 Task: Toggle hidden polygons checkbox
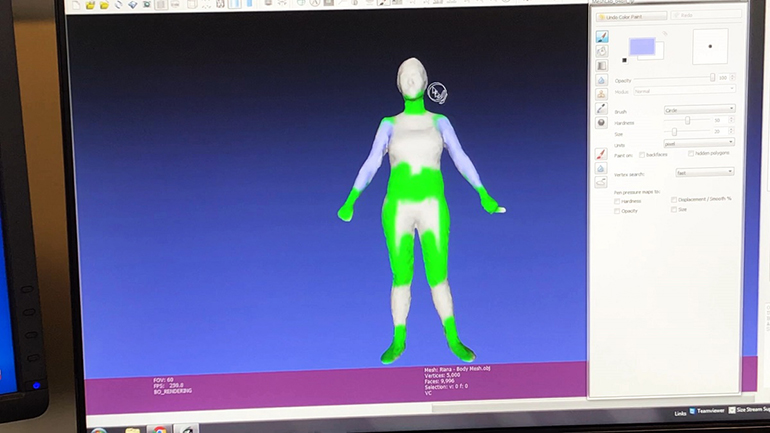click(690, 154)
